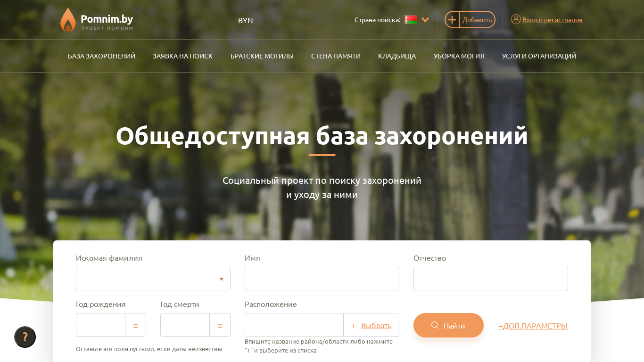The image size is (644, 362).
Task: Open СТЕНА ПАМЯТИ menu item
Action: tap(336, 56)
